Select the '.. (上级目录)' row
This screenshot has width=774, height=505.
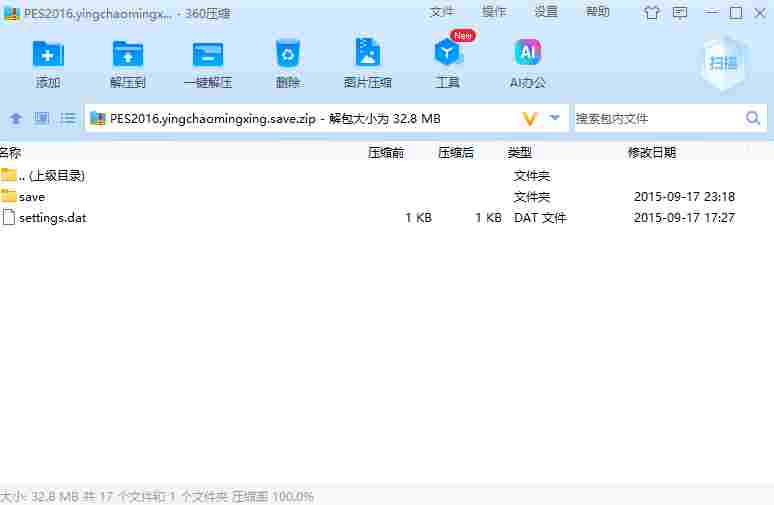coord(387,175)
